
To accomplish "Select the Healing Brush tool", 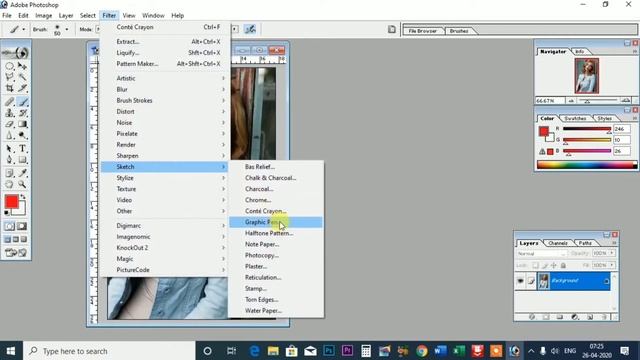I will pyautogui.click(x=9, y=102).
